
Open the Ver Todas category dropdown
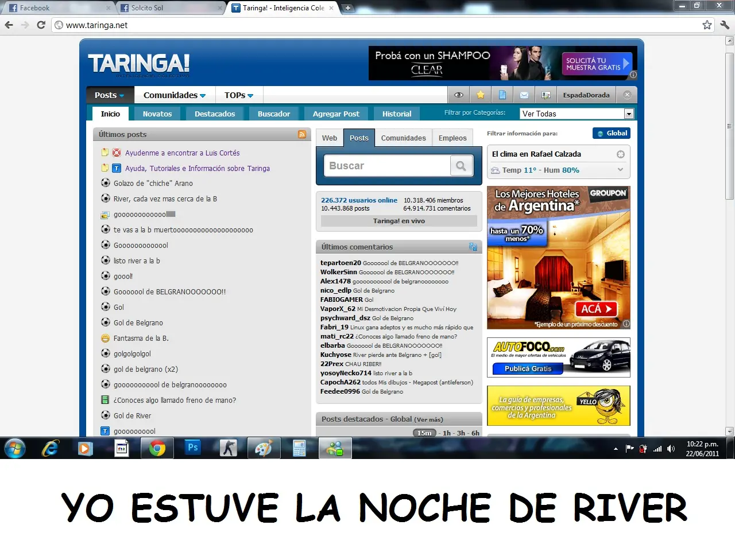(x=577, y=114)
